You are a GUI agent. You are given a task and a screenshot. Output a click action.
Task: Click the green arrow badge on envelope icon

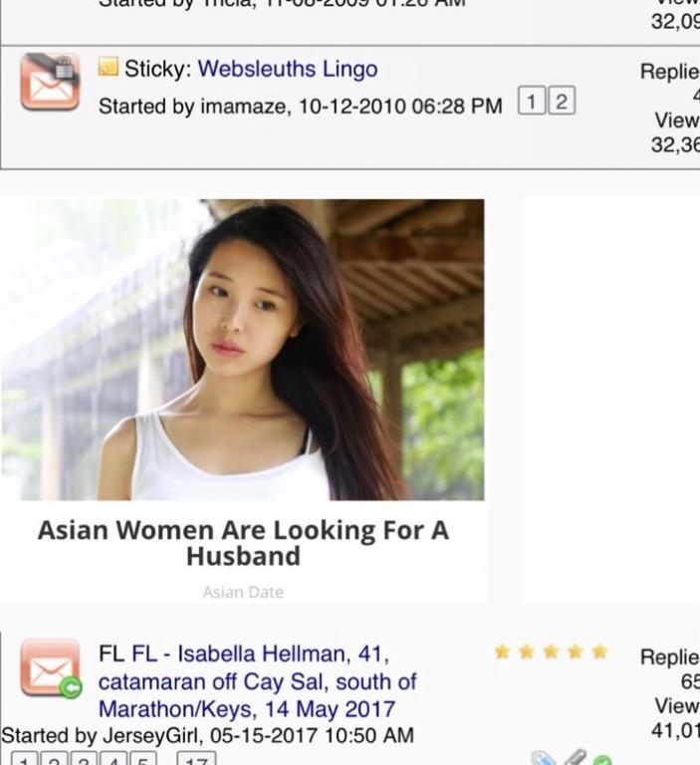[71, 688]
